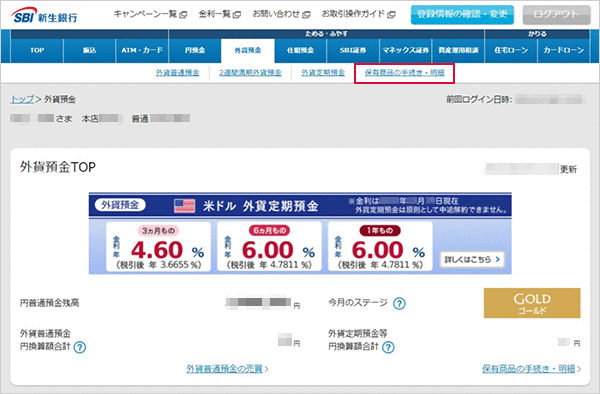600x394 pixels.
Task: Click the external-link icon beside お問い合わせ
Action: coord(306,15)
